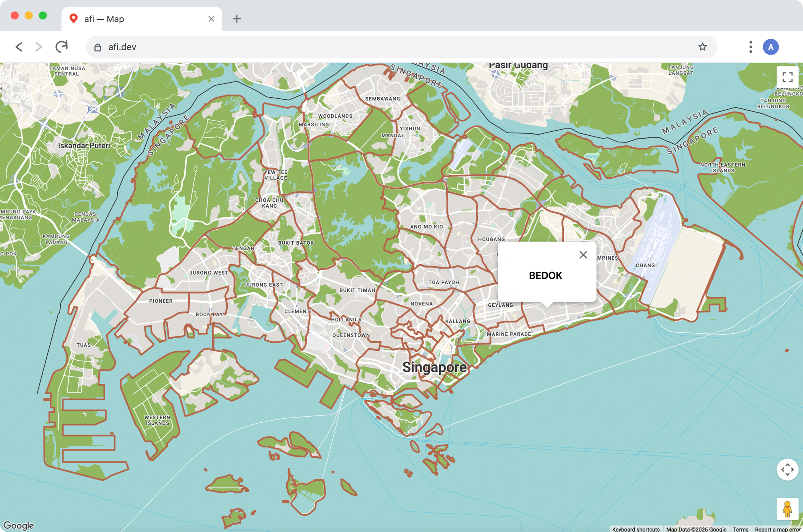The width and height of the screenshot is (803, 532).
Task: Open a new browser tab
Action: click(237, 19)
